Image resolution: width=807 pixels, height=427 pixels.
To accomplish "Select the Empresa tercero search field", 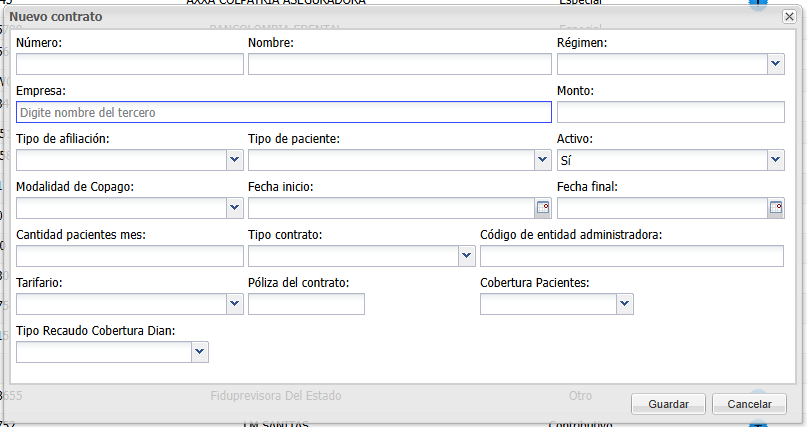I will [284, 113].
